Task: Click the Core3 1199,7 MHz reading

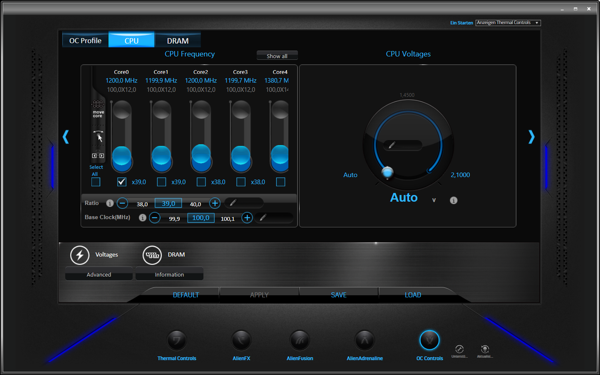Action: (x=240, y=80)
